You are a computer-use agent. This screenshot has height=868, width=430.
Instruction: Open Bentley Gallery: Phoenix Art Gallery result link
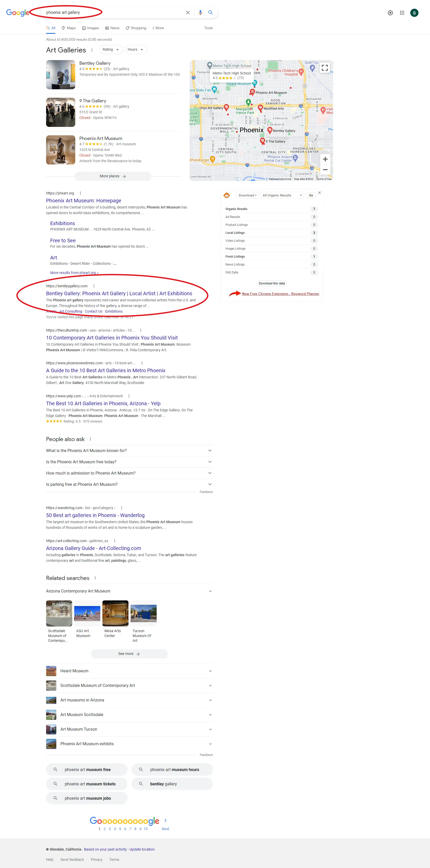click(119, 293)
